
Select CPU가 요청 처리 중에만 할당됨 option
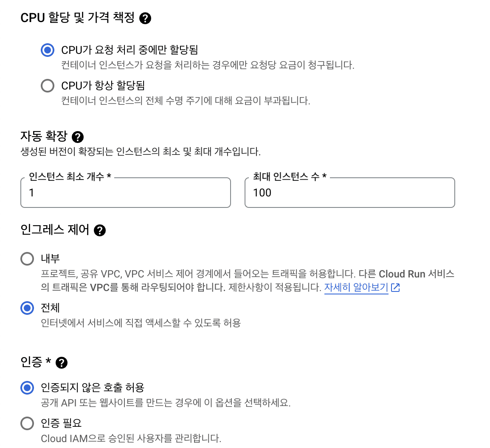click(48, 50)
